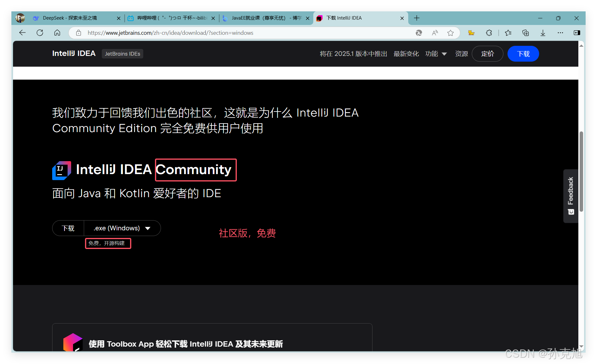Open the favorites list icon
This screenshot has height=364, width=597.
pyautogui.click(x=508, y=33)
